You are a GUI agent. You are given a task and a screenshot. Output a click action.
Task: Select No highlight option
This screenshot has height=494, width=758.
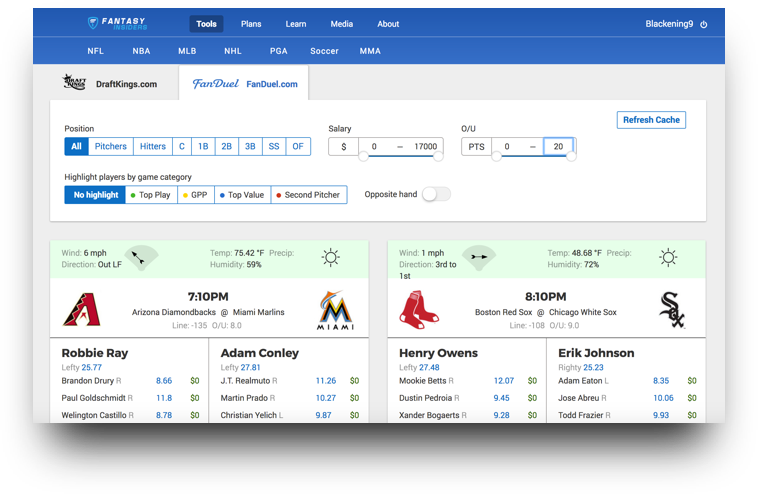[x=95, y=195]
